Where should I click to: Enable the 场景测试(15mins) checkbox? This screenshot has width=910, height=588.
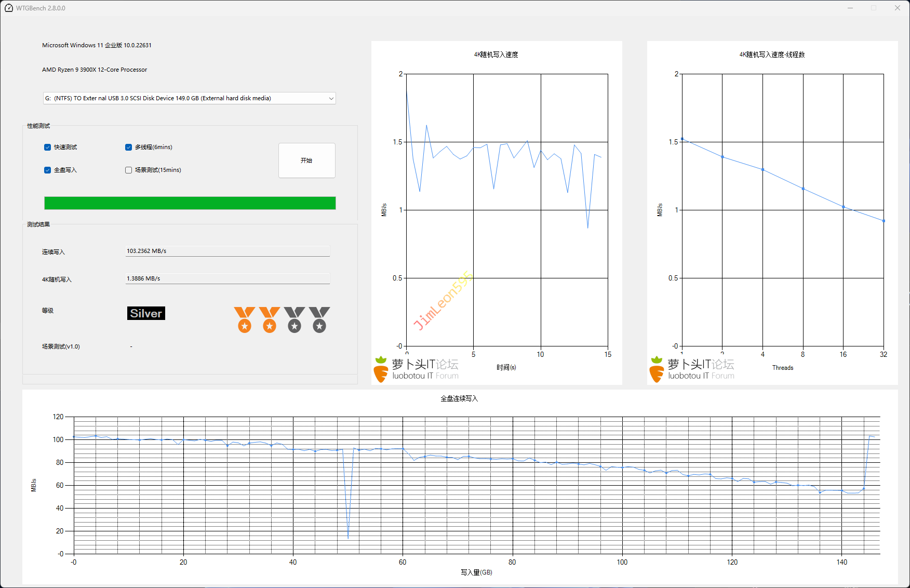click(129, 170)
